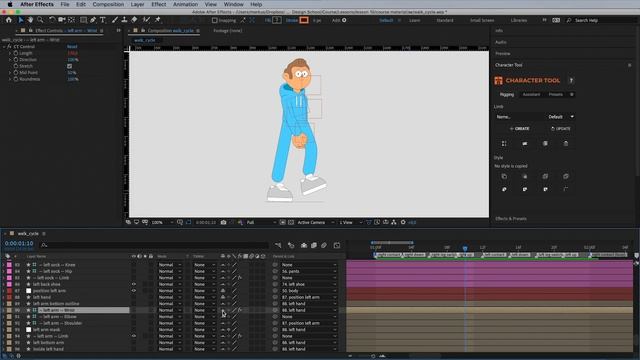Click the UPDATE limb button
Screen dimensions: 640x360
(x=560, y=129)
